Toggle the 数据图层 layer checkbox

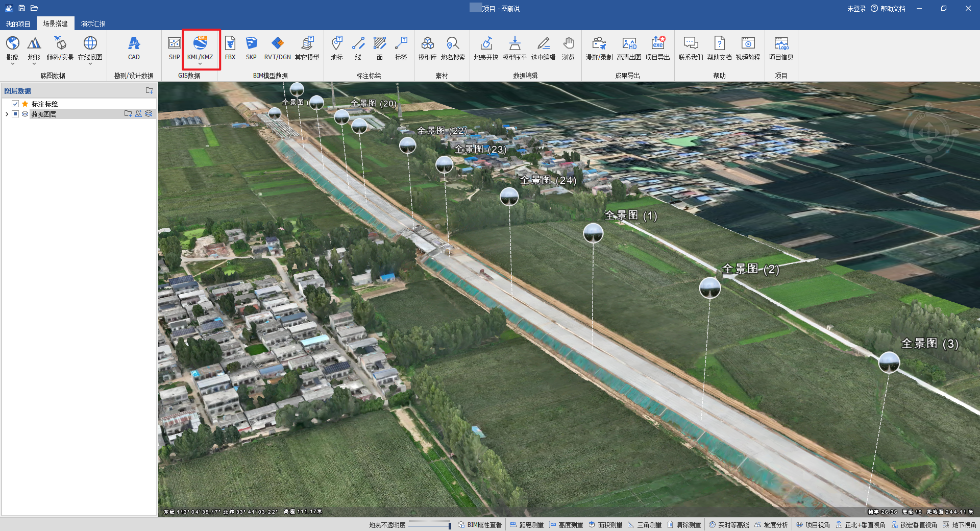[x=15, y=114]
